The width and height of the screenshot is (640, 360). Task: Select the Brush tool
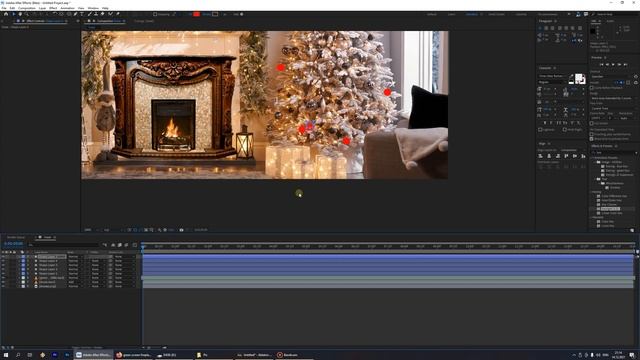pos(89,14)
